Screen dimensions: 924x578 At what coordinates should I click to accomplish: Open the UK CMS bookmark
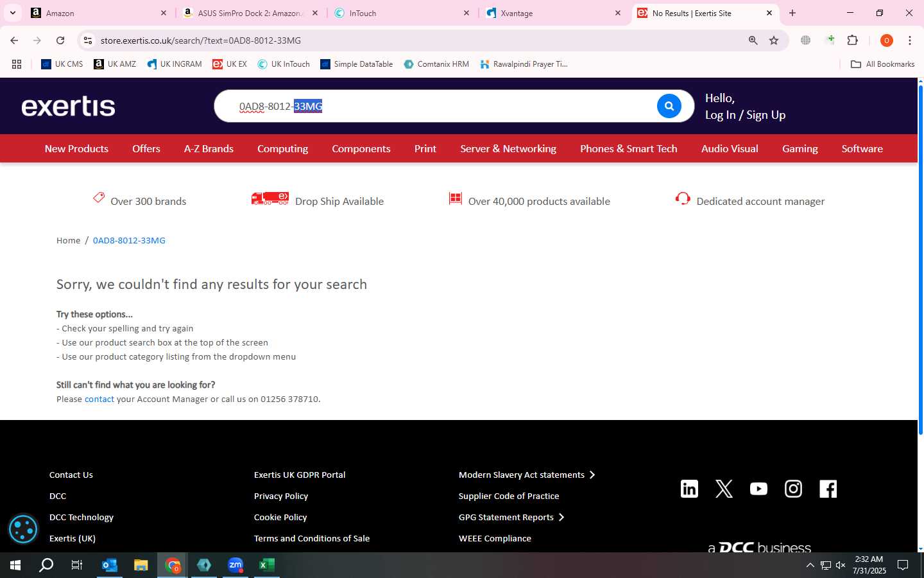click(x=62, y=64)
